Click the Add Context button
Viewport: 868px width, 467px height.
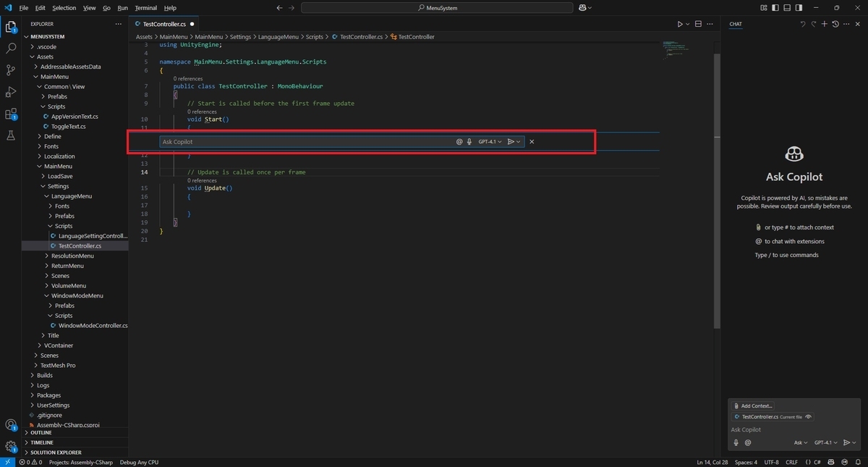[753, 406]
